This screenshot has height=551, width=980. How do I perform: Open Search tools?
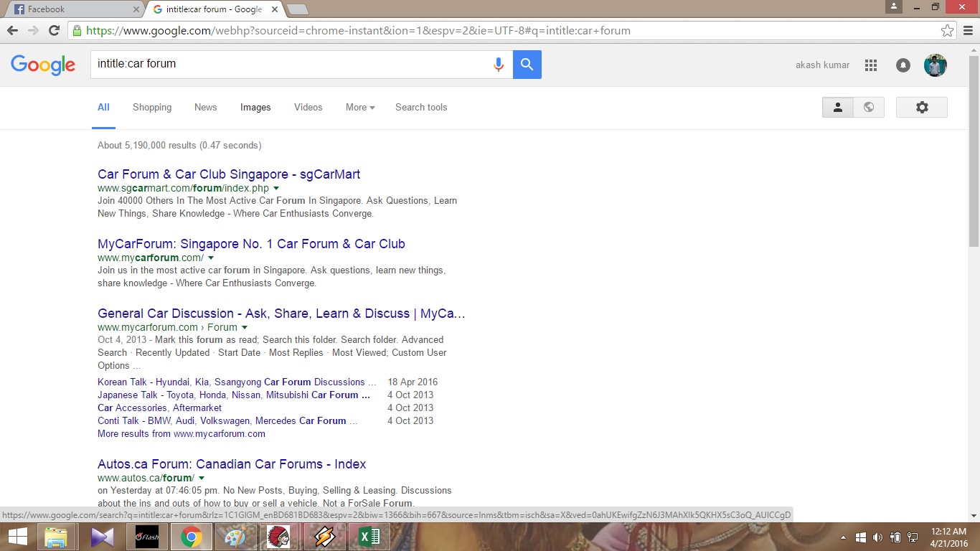421,107
